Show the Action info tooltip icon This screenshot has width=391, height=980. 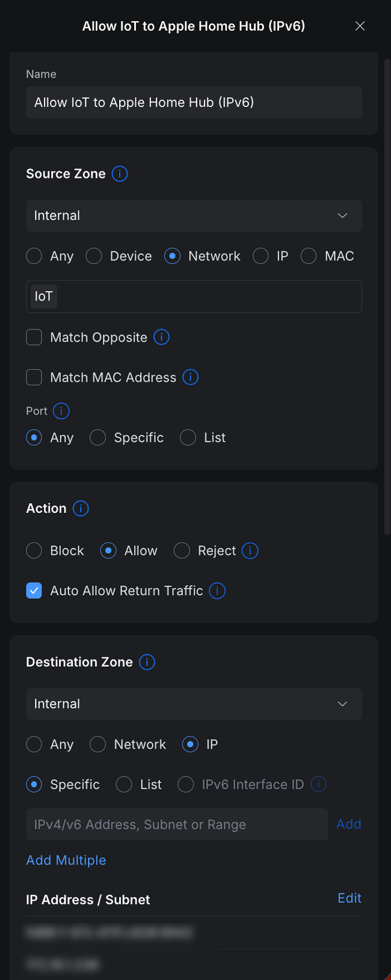tap(81, 508)
